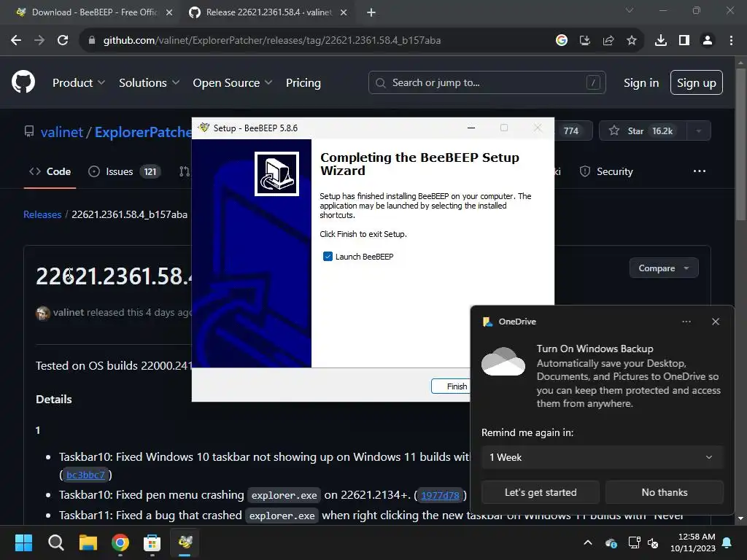Viewport: 747px width, 560px height.
Task: Uncheck Launch BeeBEEP checkbox
Action: click(x=328, y=257)
